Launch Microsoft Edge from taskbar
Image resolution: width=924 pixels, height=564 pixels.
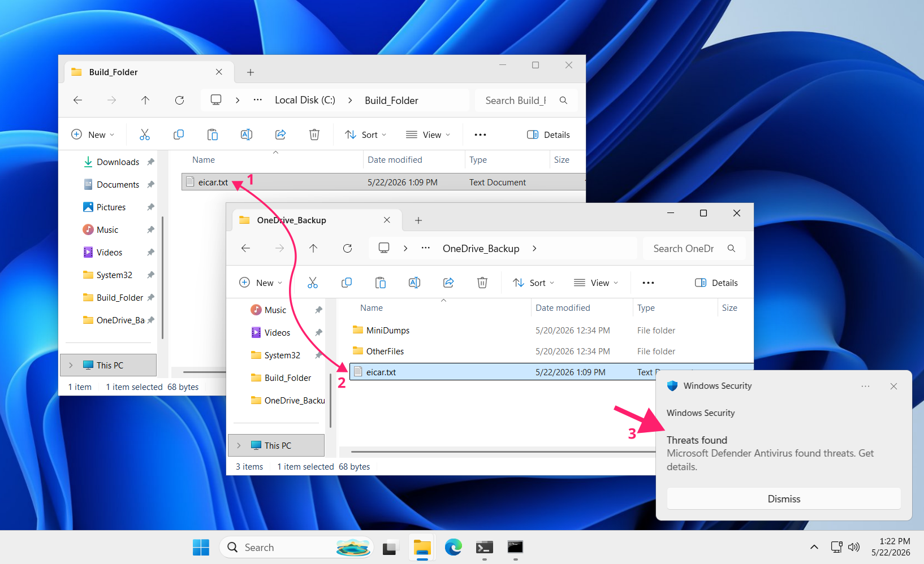pos(453,547)
